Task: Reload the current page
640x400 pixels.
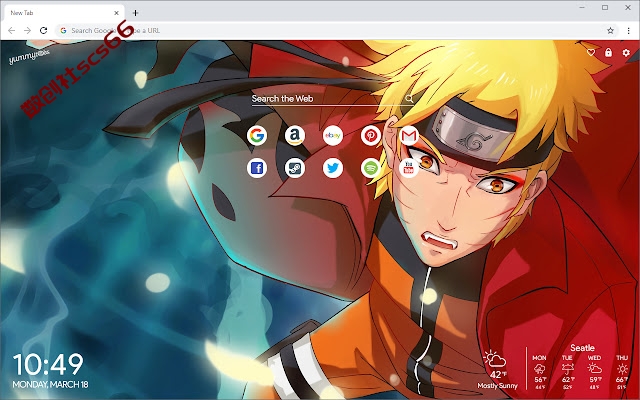Action: (x=43, y=31)
